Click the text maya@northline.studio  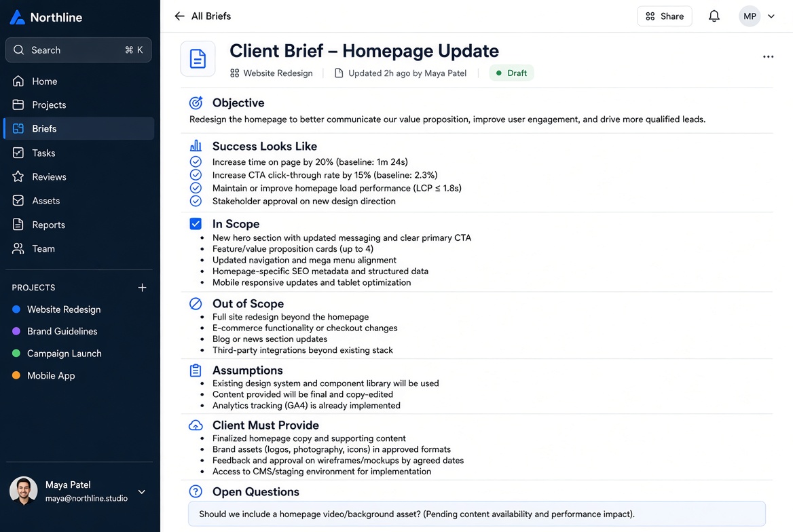coord(86,499)
